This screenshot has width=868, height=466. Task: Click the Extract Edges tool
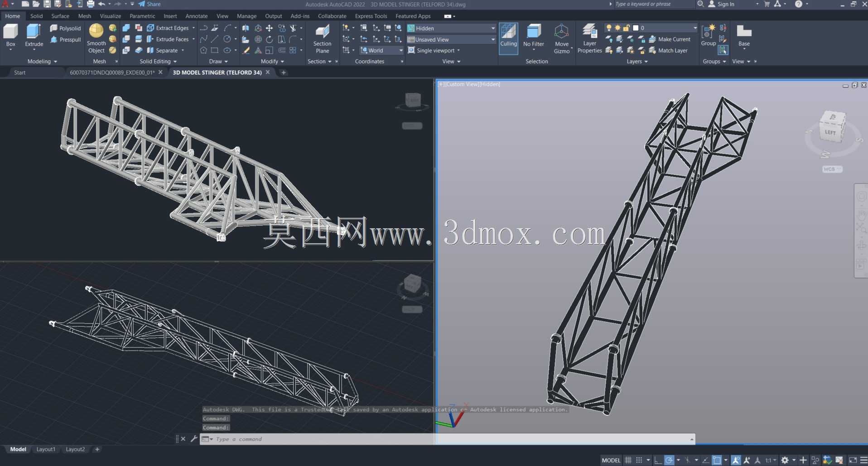coord(168,28)
